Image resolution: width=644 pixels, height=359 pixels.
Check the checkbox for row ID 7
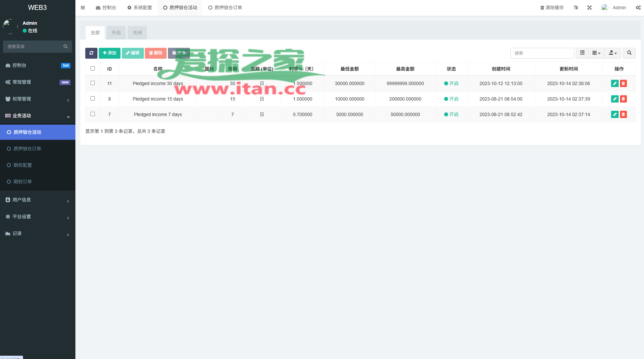(x=93, y=114)
